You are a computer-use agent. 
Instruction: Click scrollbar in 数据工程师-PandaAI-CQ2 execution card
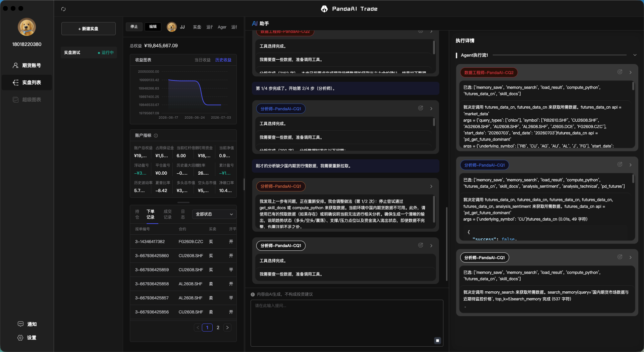click(633, 86)
